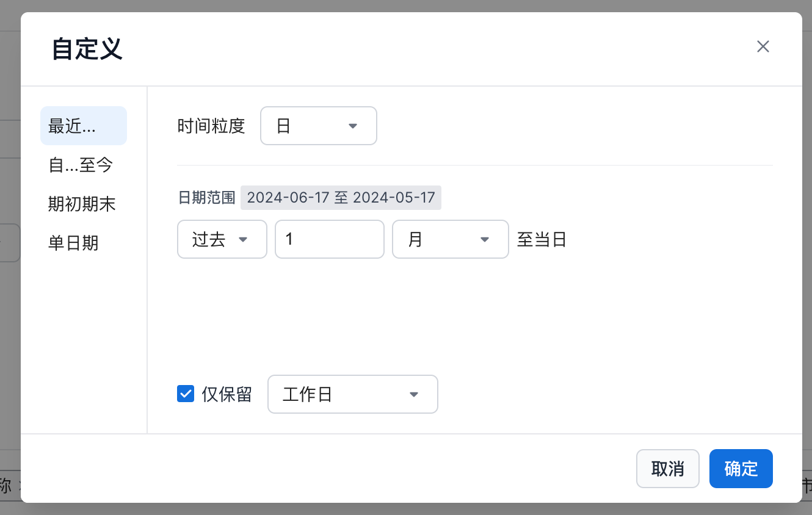Confirm with the 确定 button

[741, 469]
